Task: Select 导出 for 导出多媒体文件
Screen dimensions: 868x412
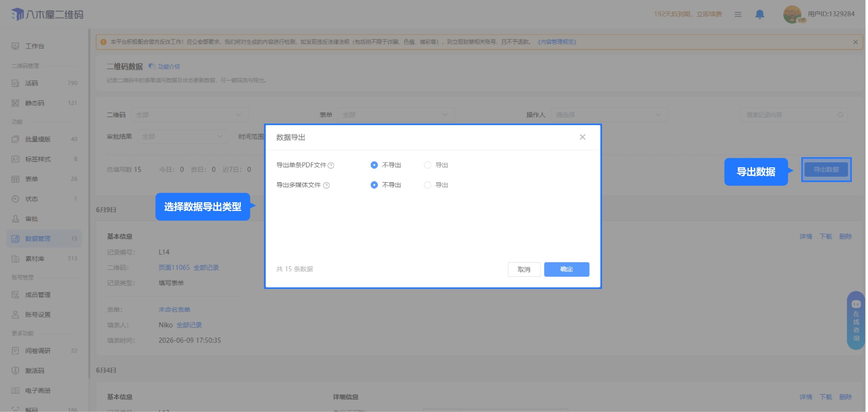Action: point(428,185)
